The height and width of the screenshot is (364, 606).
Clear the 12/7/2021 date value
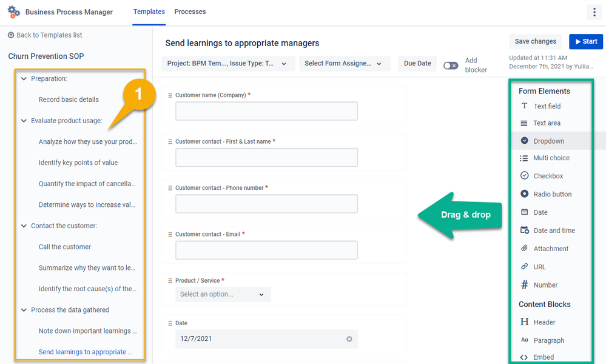349,339
